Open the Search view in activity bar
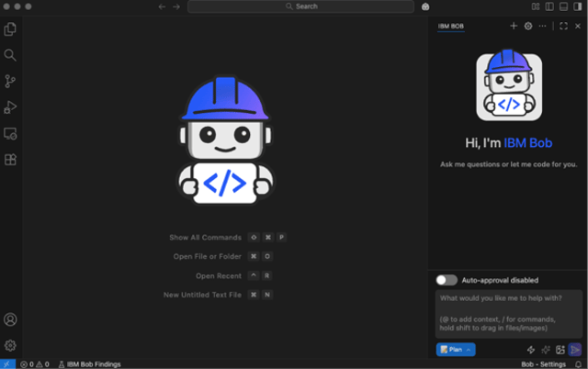The height and width of the screenshot is (369, 588). (10, 55)
